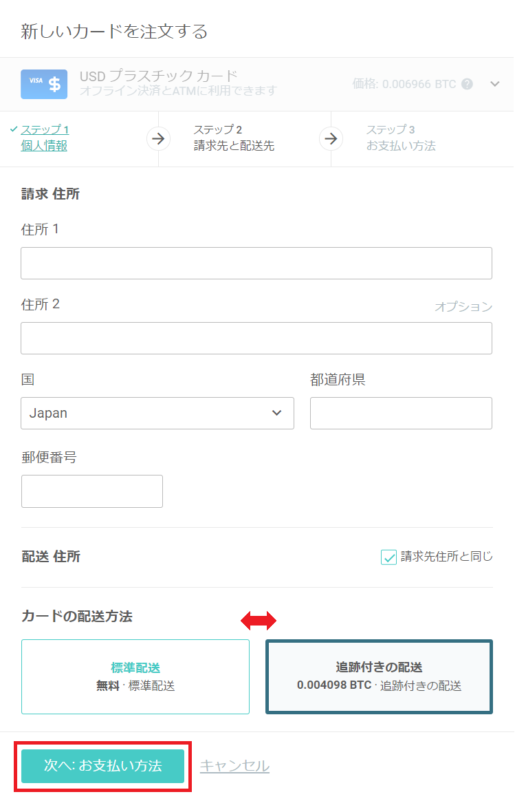This screenshot has height=812, width=515.
Task: Click the キャンセル link
Action: click(234, 766)
